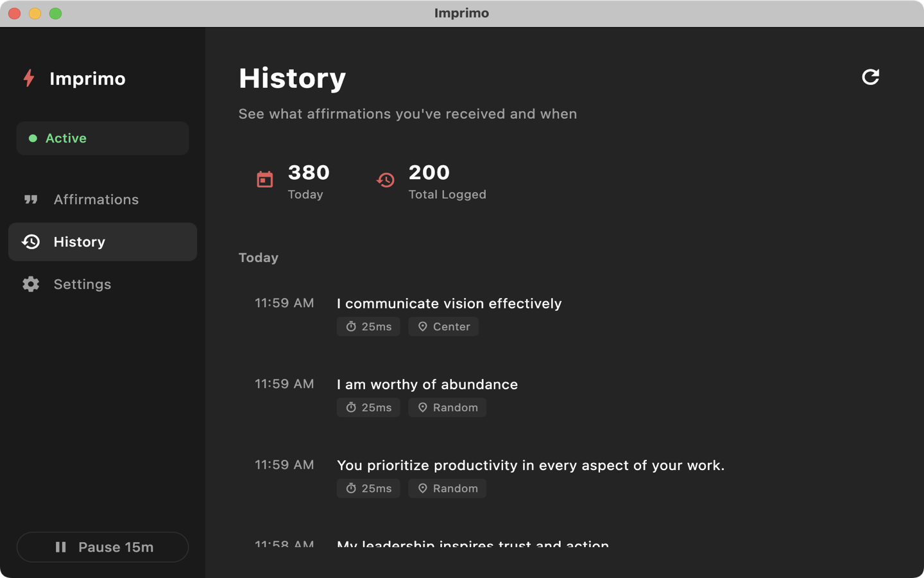The height and width of the screenshot is (578, 924).
Task: Open Settings via the gear icon
Action: pos(30,284)
